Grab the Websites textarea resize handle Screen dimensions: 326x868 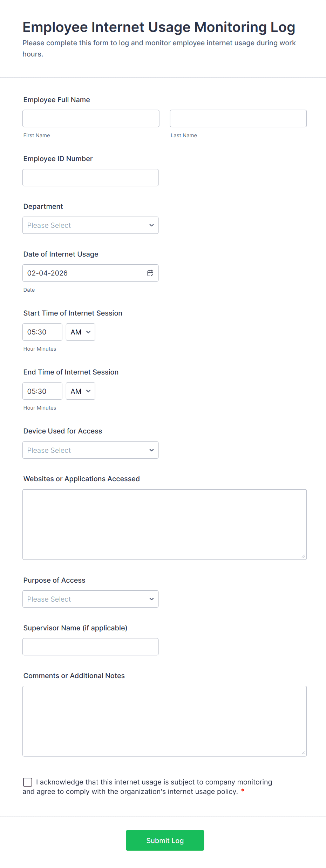[303, 556]
